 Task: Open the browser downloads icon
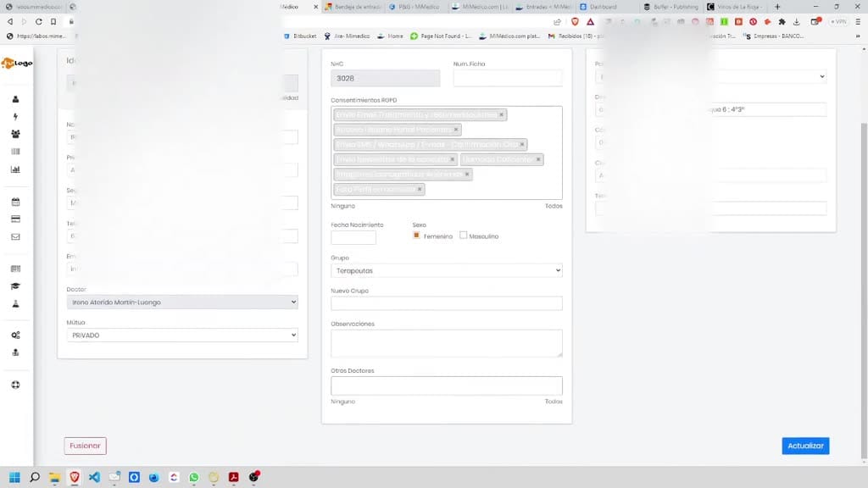797,21
